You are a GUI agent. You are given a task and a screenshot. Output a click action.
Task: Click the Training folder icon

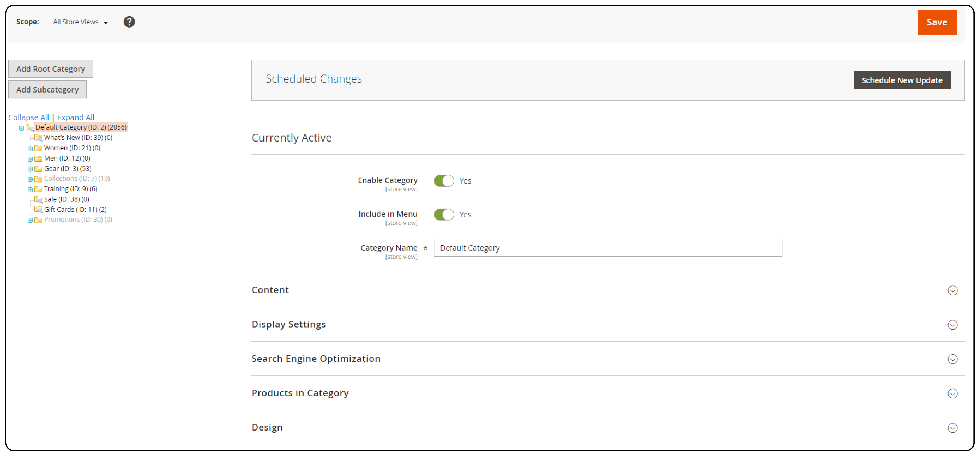click(38, 189)
